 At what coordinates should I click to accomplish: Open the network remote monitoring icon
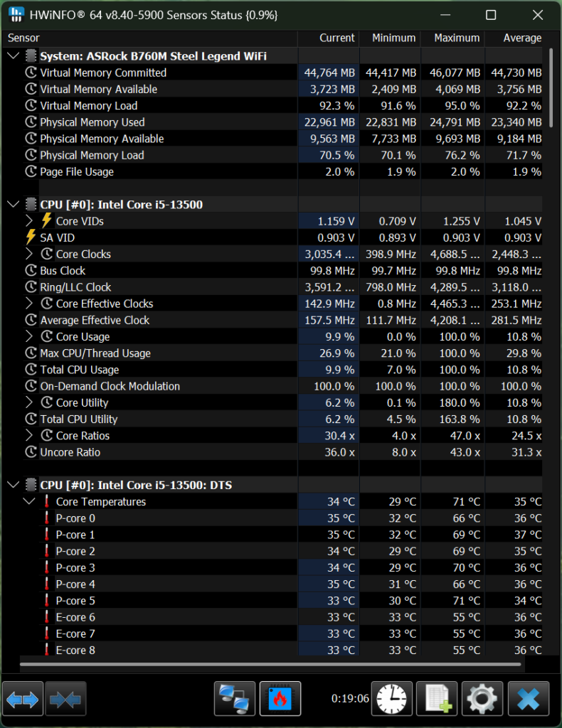point(235,699)
